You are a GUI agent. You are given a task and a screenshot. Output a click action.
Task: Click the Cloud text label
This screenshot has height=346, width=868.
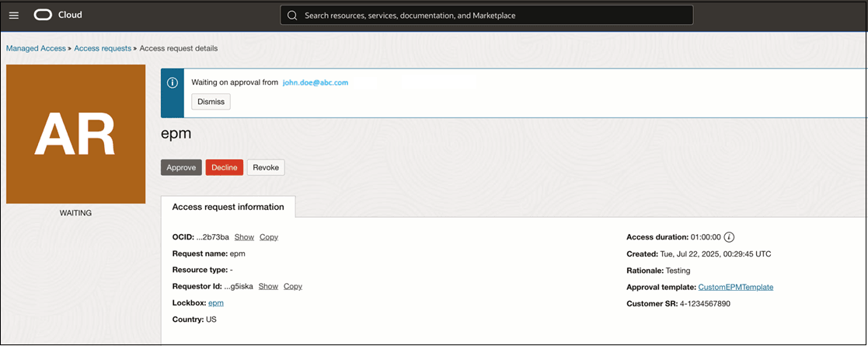(x=70, y=15)
